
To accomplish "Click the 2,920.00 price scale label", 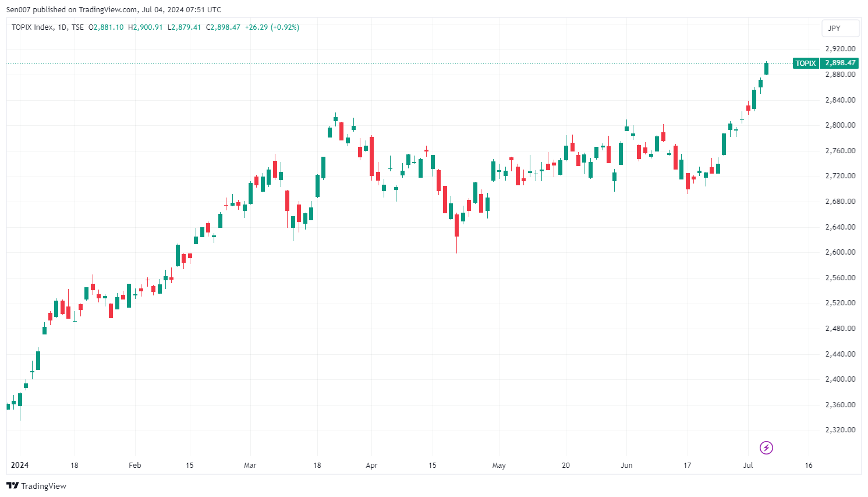I will coord(840,49).
